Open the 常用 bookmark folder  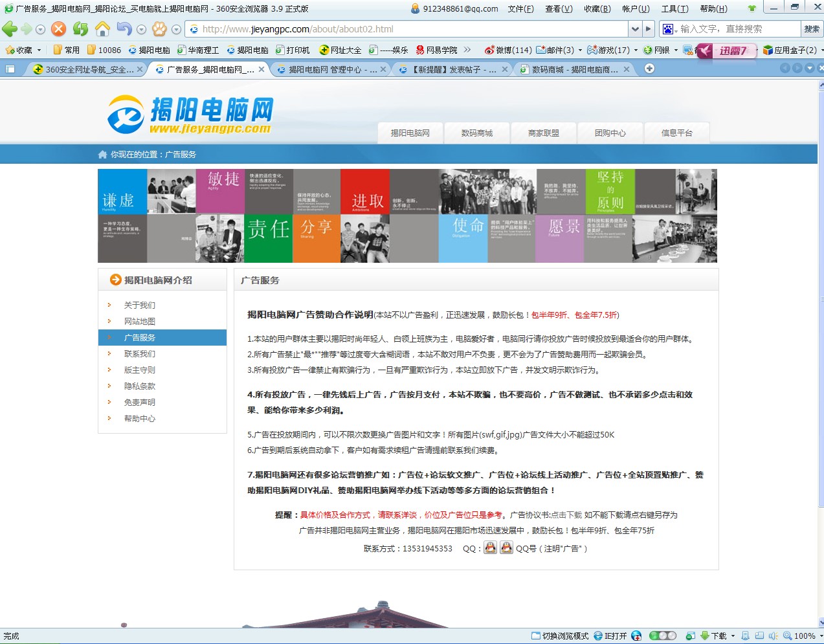[66, 50]
